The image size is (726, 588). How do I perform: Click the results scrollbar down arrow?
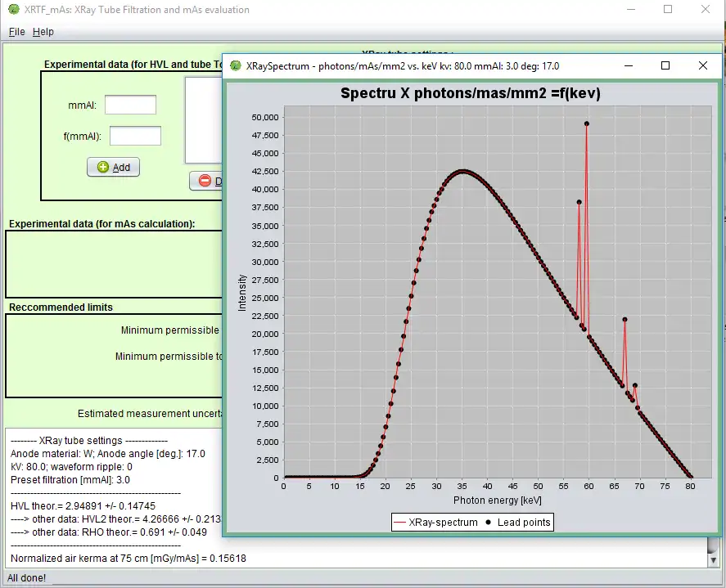click(712, 559)
